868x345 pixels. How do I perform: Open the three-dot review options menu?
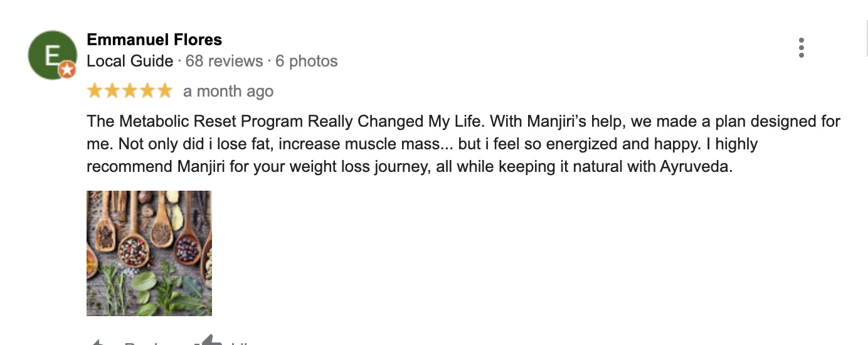pos(802,48)
